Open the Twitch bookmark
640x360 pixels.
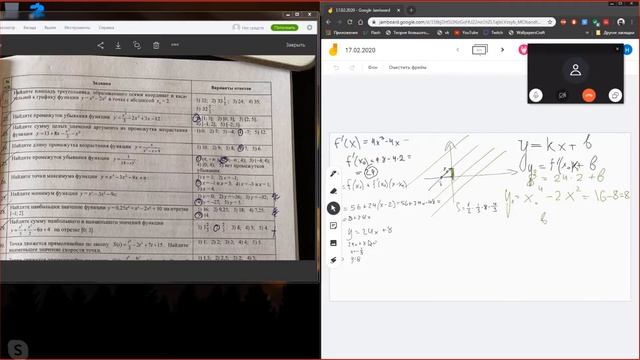tap(493, 33)
